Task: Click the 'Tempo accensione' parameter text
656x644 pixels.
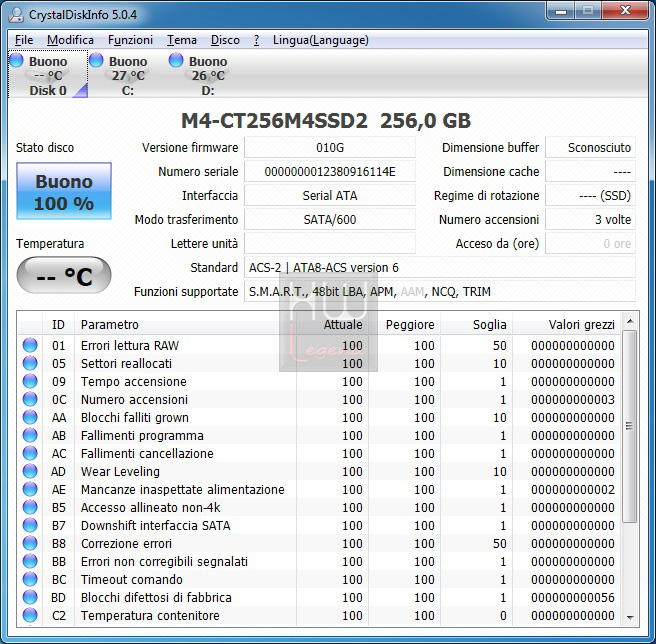Action: click(x=134, y=382)
